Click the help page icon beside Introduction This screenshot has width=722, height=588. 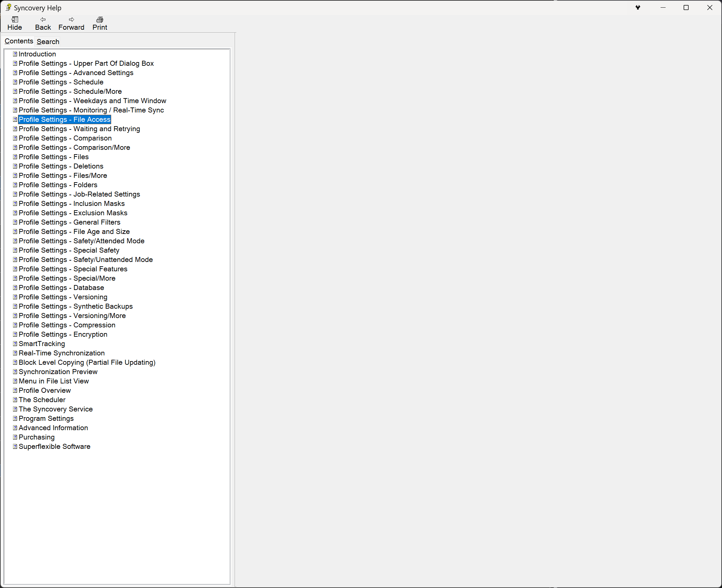pyautogui.click(x=15, y=54)
